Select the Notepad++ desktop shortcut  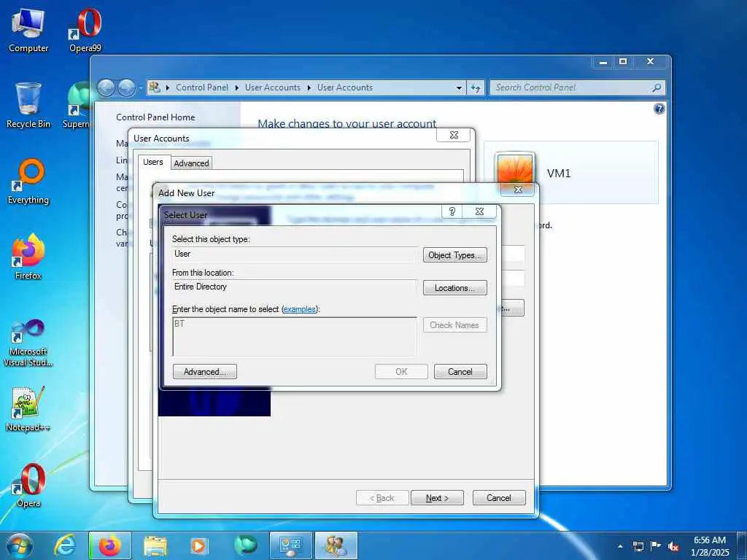click(x=28, y=408)
